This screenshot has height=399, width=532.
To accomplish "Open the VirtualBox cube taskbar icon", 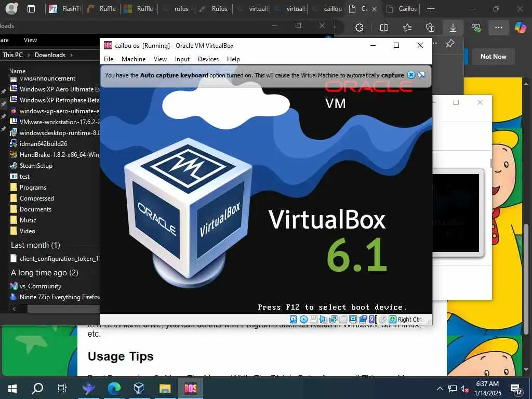I will coord(139,389).
